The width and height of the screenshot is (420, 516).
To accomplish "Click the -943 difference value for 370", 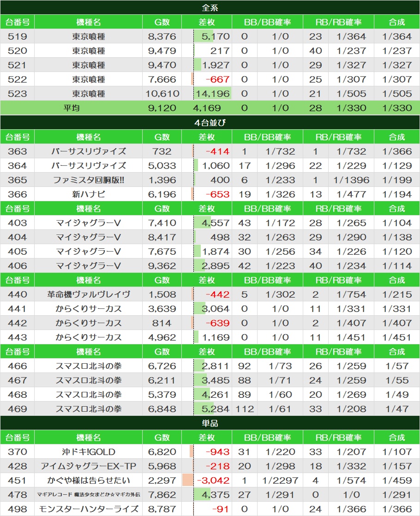I will (217, 452).
